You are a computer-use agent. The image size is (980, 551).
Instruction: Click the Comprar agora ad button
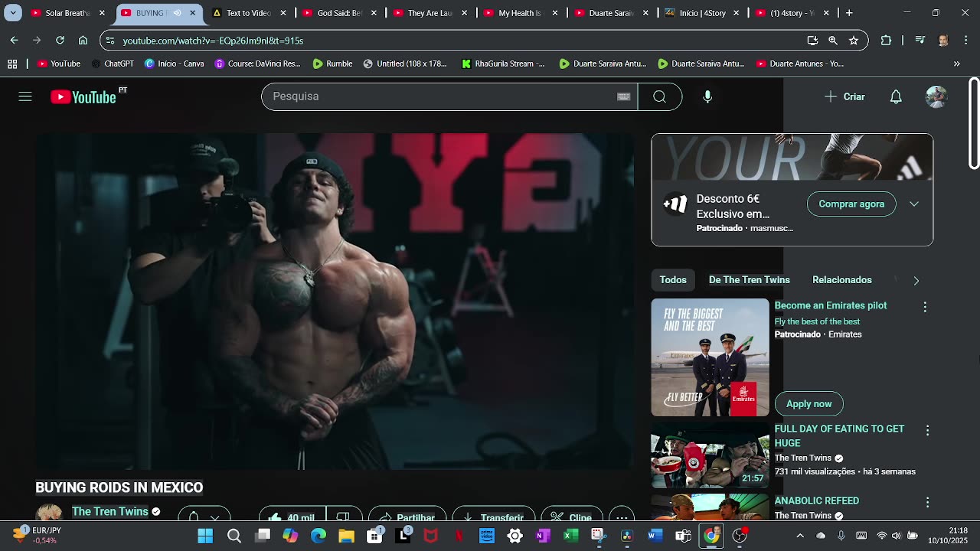click(x=851, y=204)
